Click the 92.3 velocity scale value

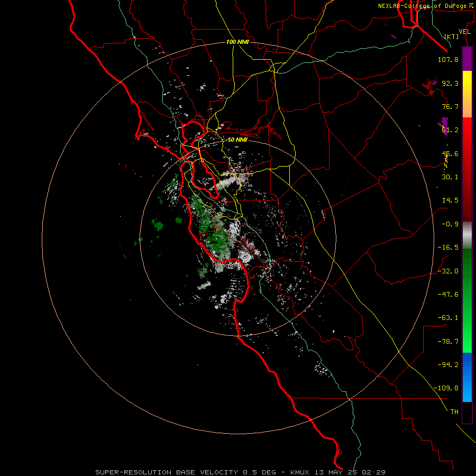click(450, 83)
